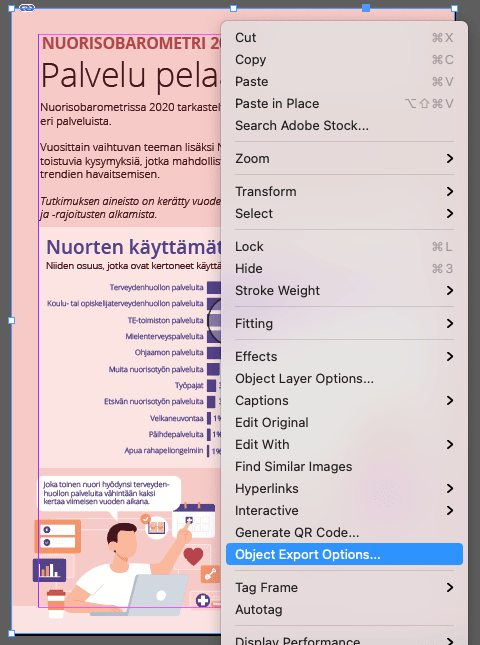
Task: Click the 'Nuorten käyttämät' purple heading
Action: 134,247
